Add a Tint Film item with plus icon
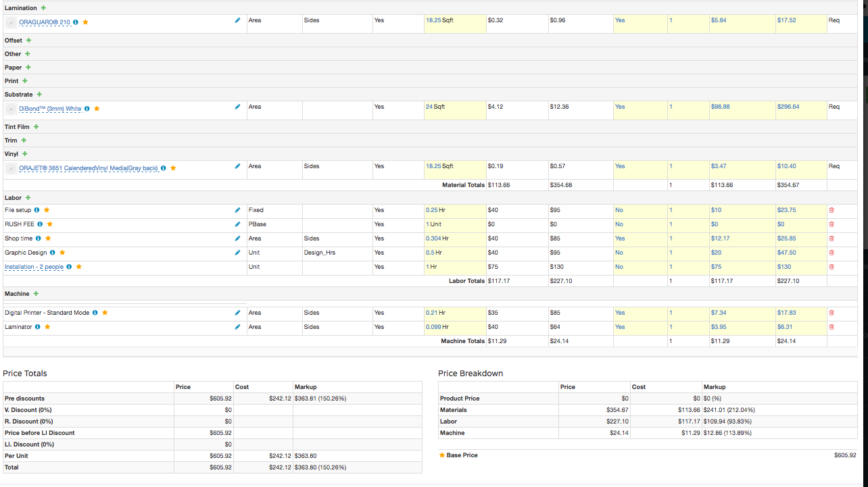 click(37, 127)
